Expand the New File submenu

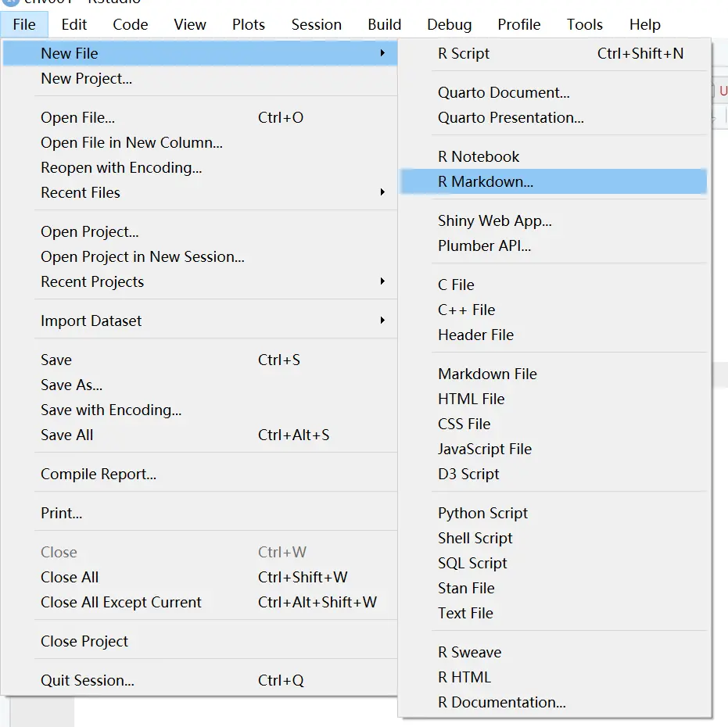click(x=200, y=53)
